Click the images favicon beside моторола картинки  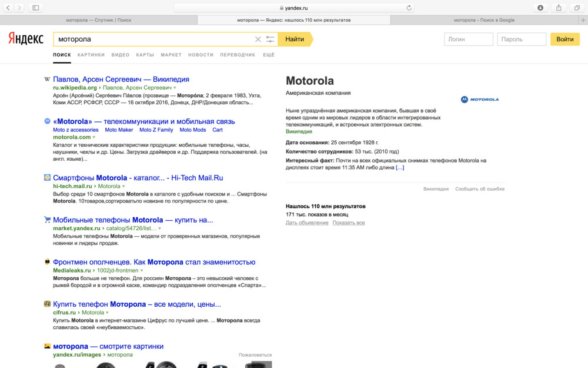[x=47, y=346]
